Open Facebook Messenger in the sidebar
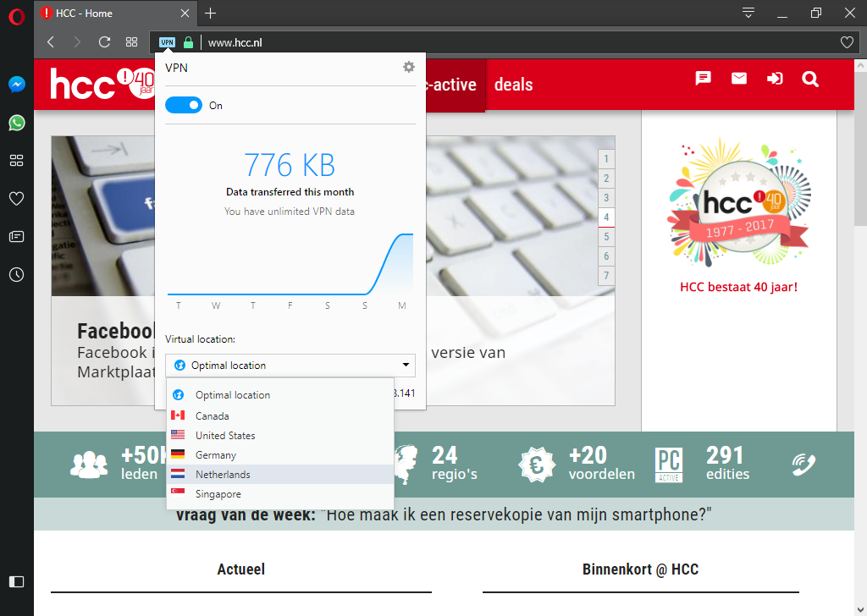This screenshot has height=616, width=867. coord(17,84)
